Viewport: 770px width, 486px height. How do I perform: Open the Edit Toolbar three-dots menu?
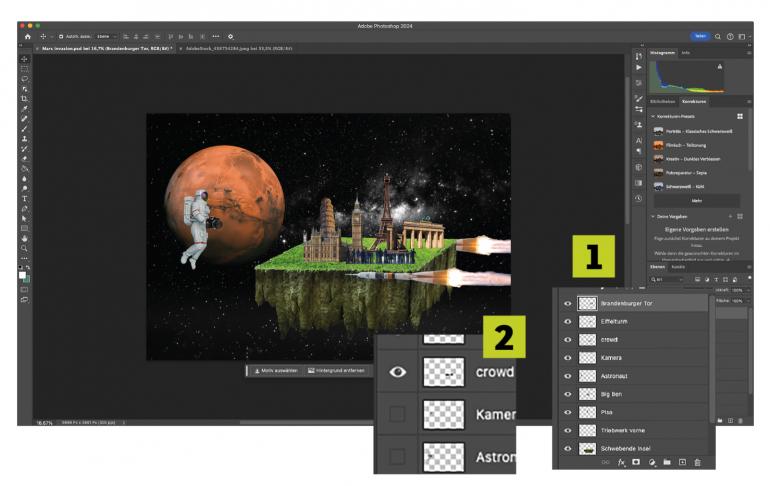[x=25, y=258]
